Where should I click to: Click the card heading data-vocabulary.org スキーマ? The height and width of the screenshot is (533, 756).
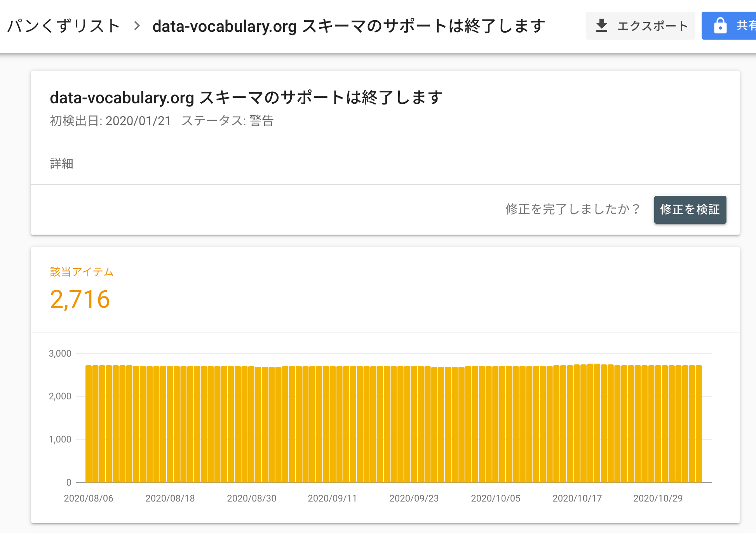tap(246, 97)
